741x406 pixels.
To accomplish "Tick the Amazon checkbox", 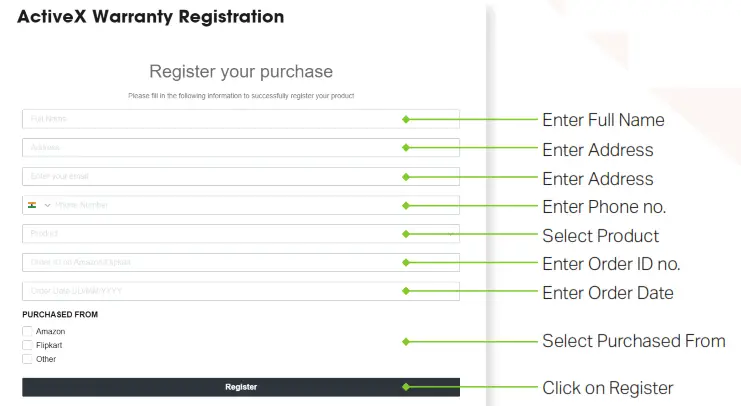I will tap(27, 331).
